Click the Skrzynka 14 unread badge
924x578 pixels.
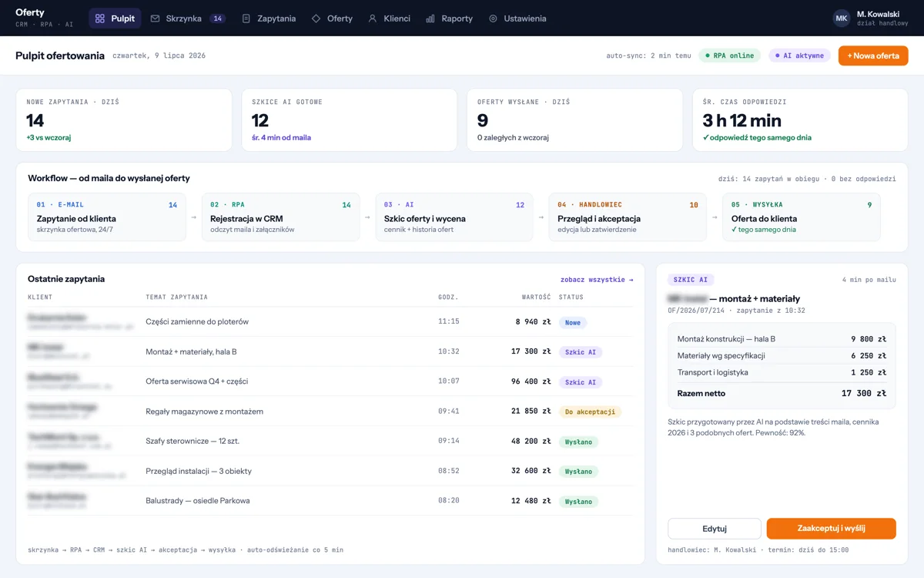[x=217, y=18]
